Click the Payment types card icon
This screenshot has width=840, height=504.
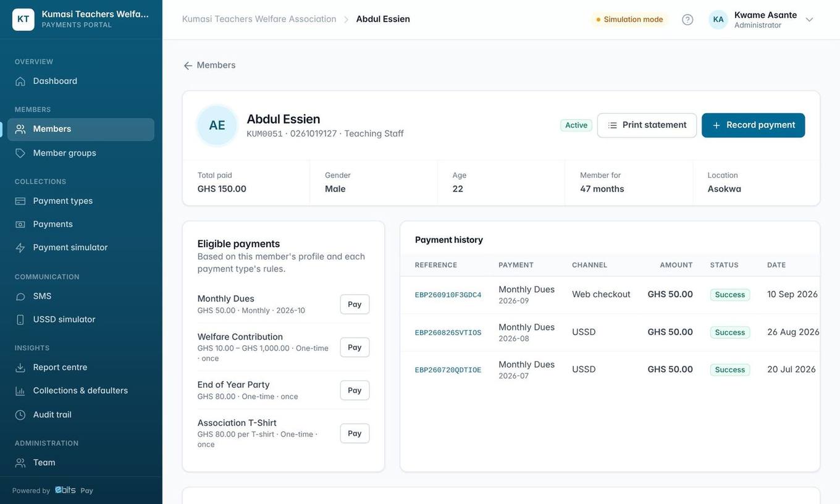[x=20, y=201]
